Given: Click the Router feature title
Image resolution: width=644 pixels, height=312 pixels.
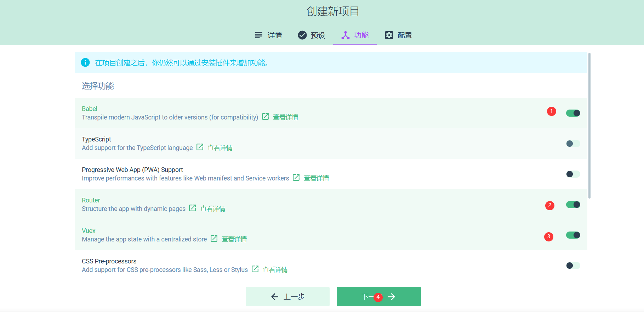Looking at the screenshot, I should pos(91,200).
